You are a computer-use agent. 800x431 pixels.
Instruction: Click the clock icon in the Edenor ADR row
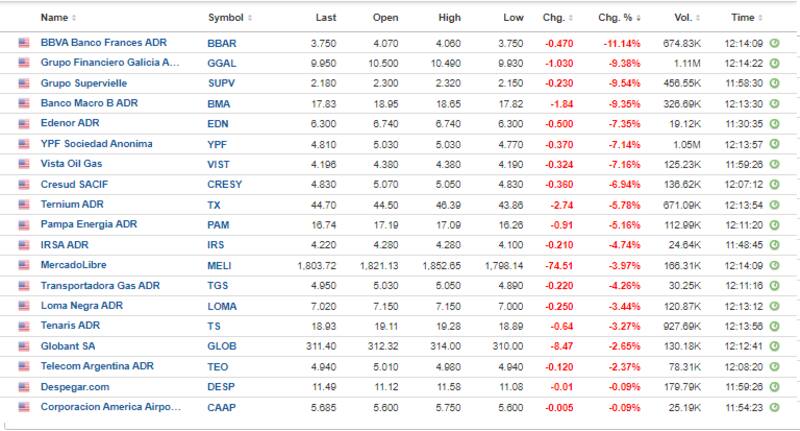pos(774,124)
